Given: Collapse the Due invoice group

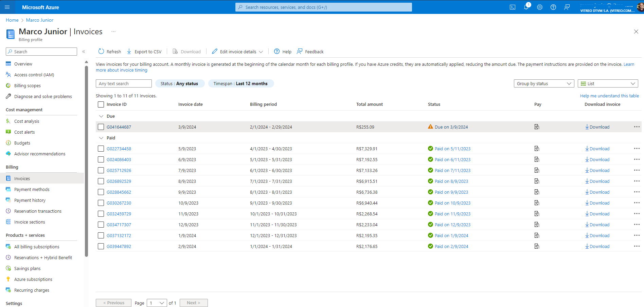Looking at the screenshot, I should point(101,116).
